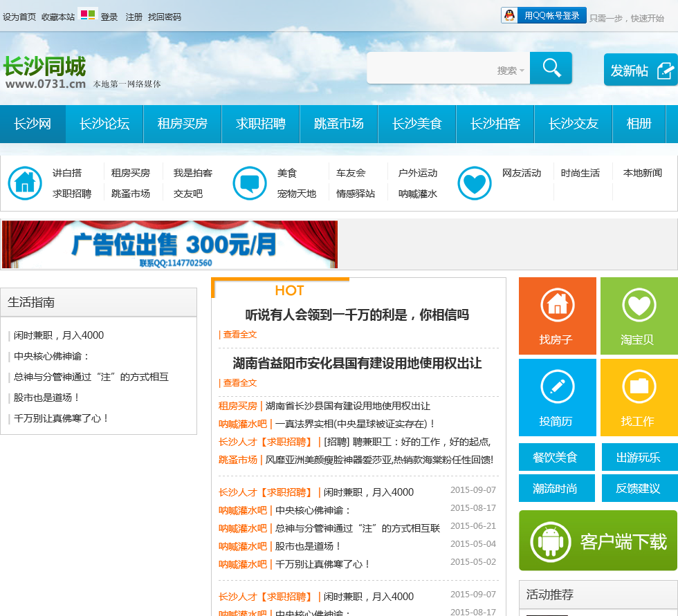Open the 长沙论坛 nav tab
This screenshot has width=678, height=616.
pyautogui.click(x=104, y=124)
